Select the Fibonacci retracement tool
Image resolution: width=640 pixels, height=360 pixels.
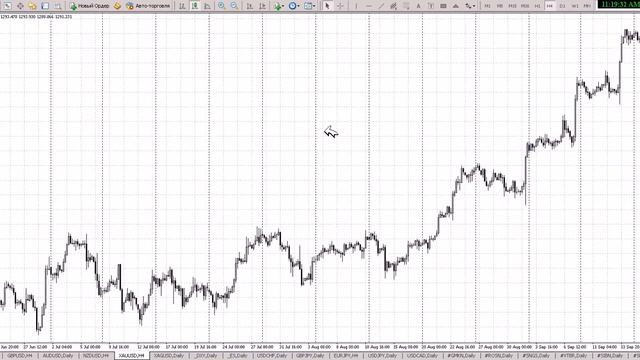pyautogui.click(x=406, y=6)
